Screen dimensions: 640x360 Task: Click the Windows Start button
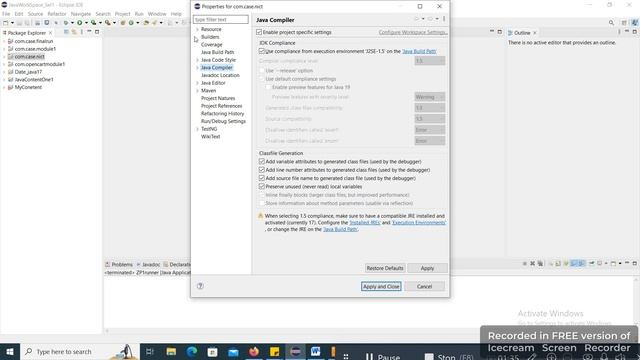(10, 351)
